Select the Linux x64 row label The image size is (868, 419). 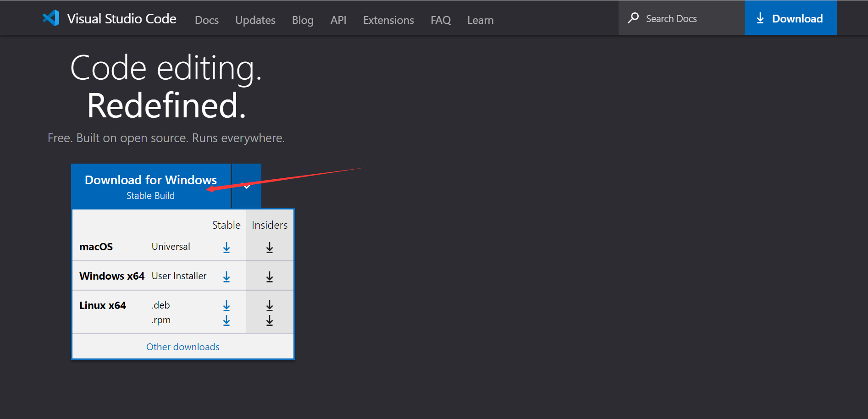click(103, 305)
